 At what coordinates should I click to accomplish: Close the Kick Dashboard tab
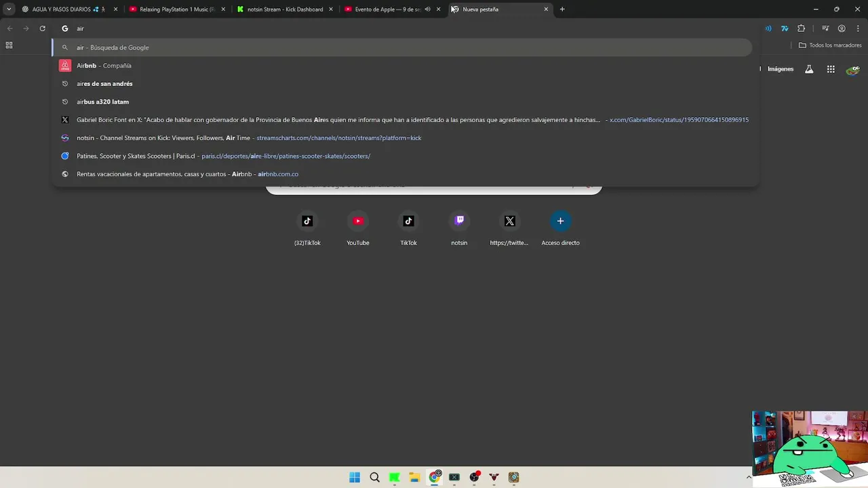tap(331, 9)
